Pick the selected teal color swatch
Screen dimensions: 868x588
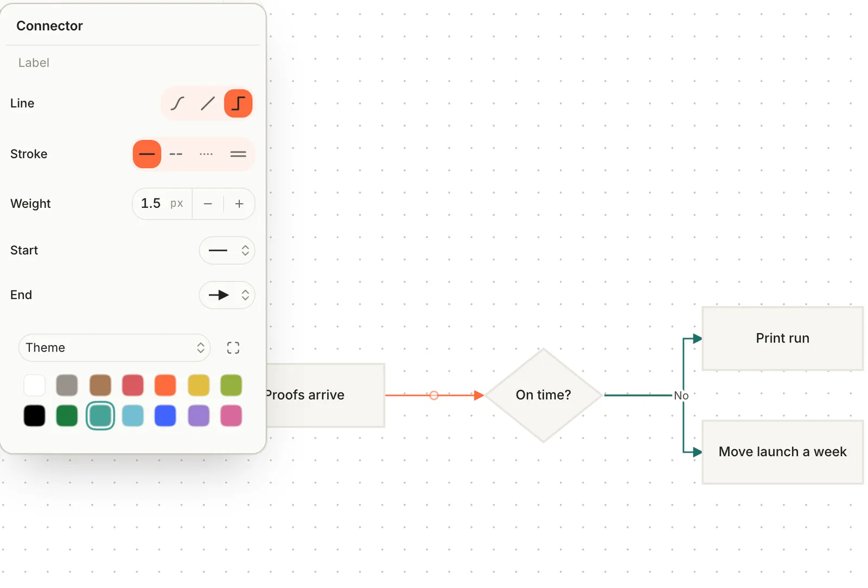click(x=100, y=416)
